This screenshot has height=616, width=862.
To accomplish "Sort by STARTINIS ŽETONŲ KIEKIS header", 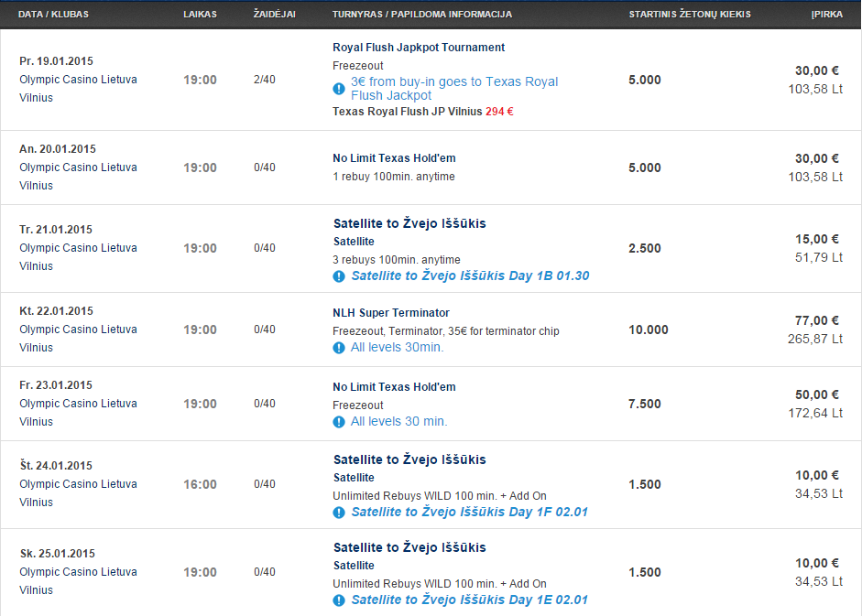I will pyautogui.click(x=690, y=15).
